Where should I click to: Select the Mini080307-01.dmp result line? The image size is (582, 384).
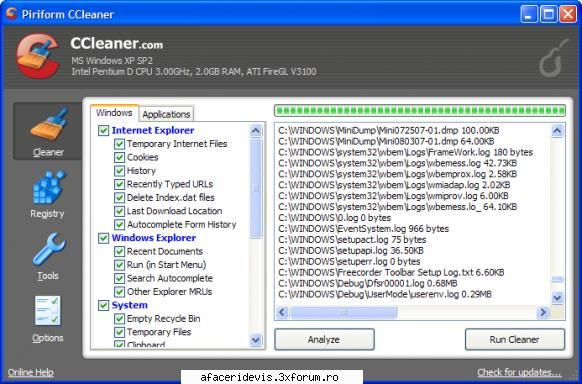tap(386, 141)
